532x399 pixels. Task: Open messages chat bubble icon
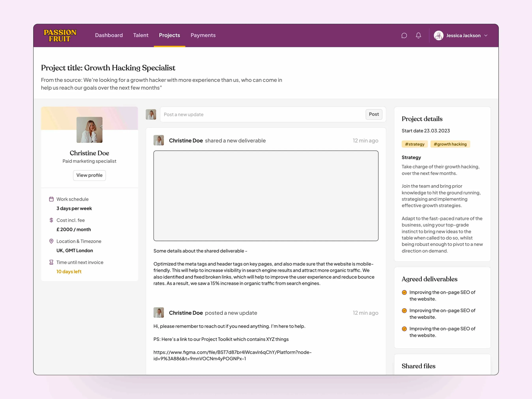point(404,36)
